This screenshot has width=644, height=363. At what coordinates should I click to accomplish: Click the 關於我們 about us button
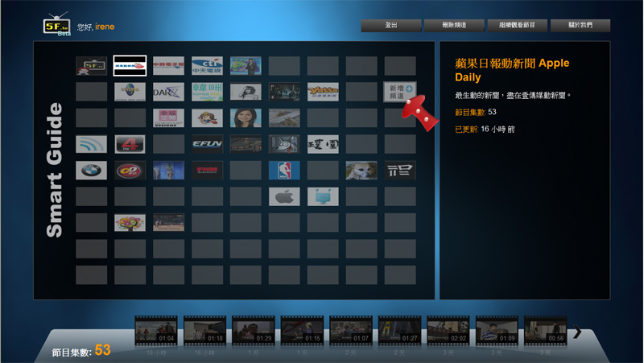coord(580,26)
